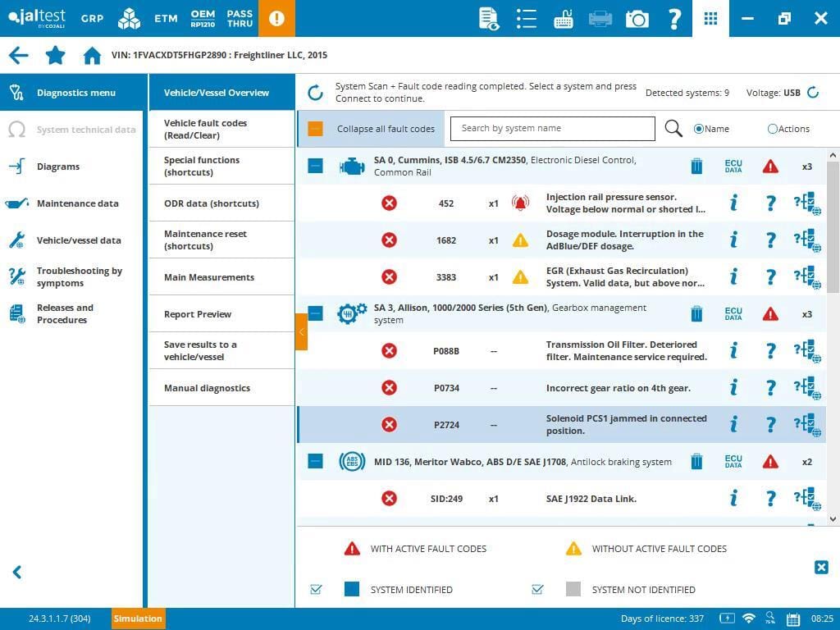Toggle the System Identified checkbox

[x=316, y=589]
